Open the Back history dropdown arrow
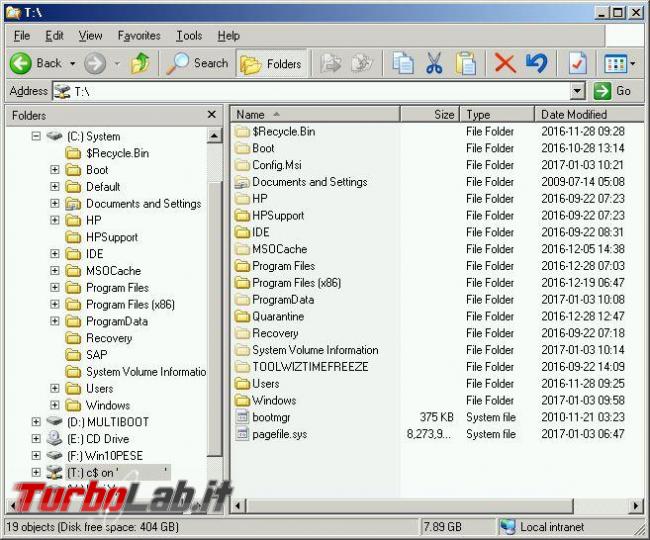 pyautogui.click(x=73, y=64)
